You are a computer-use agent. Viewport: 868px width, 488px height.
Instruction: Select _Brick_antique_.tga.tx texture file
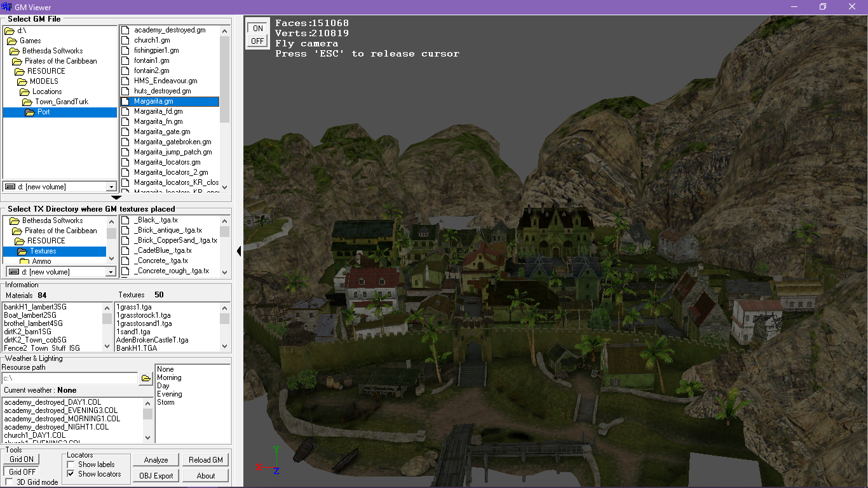168,230
